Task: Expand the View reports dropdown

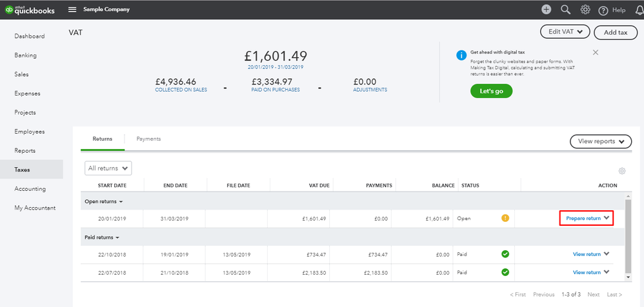Action: (600, 141)
